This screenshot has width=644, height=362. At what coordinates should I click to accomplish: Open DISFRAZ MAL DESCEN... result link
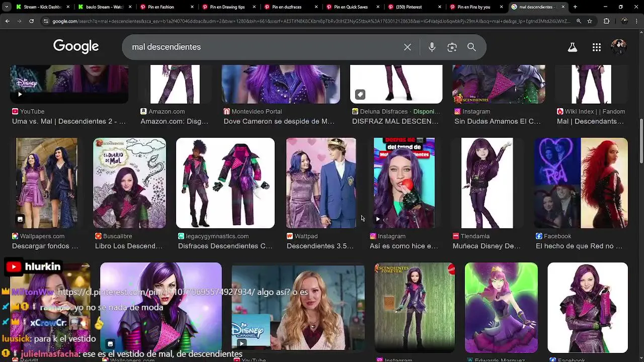[x=395, y=121]
